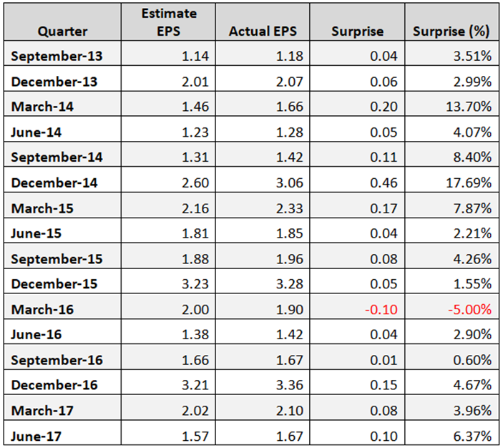Select the Estimate EPS column header
This screenshot has width=503, height=448.
click(168, 22)
